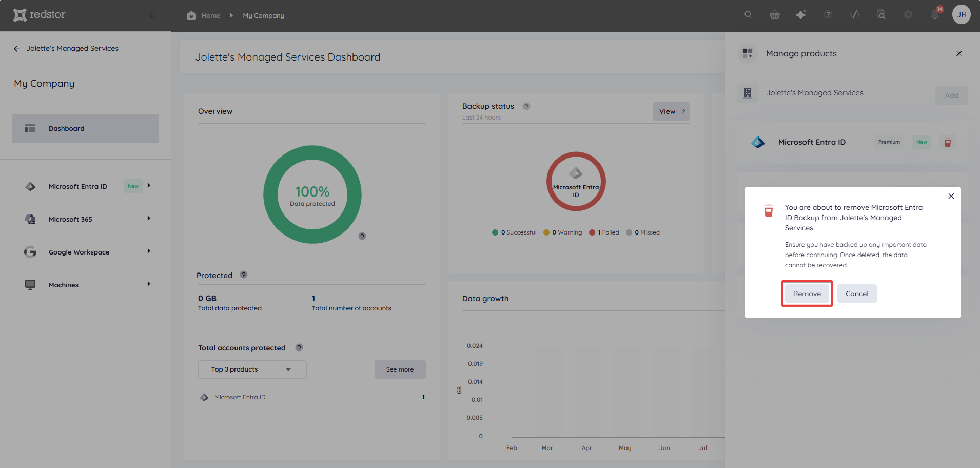This screenshot has height=468, width=980.
Task: Click the trash icon for Microsoft Entra ID
Action: [x=948, y=142]
